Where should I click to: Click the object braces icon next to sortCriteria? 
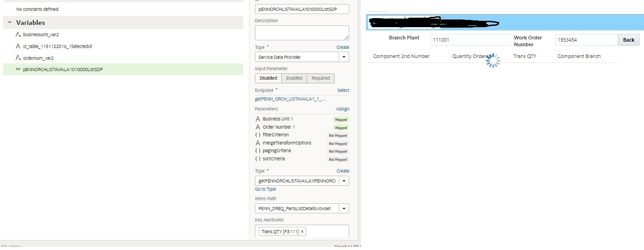[x=258, y=159]
